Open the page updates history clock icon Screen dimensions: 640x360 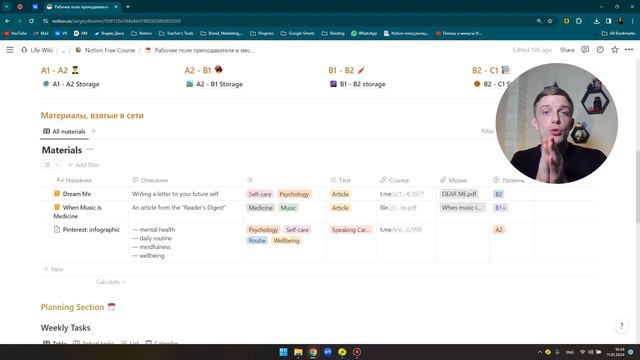coord(600,49)
